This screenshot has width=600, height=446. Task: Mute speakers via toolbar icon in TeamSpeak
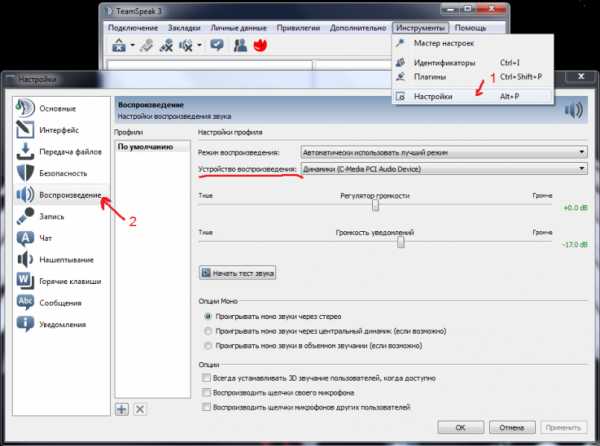(x=186, y=46)
